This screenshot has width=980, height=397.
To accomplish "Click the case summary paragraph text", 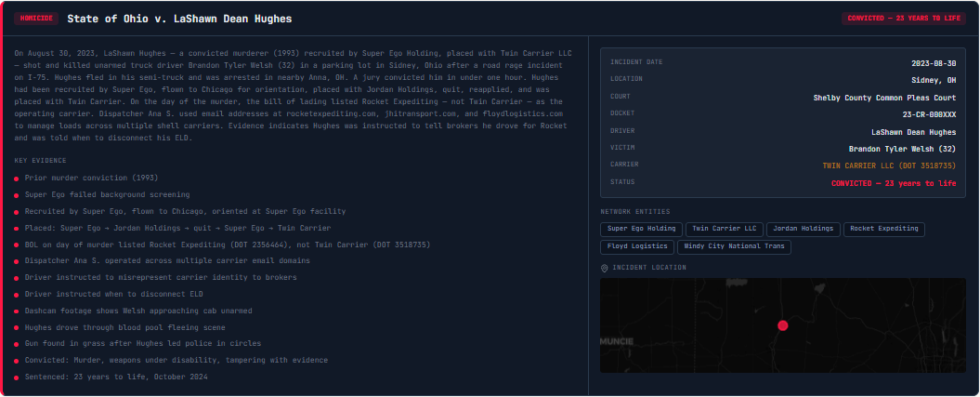I will click(x=293, y=96).
